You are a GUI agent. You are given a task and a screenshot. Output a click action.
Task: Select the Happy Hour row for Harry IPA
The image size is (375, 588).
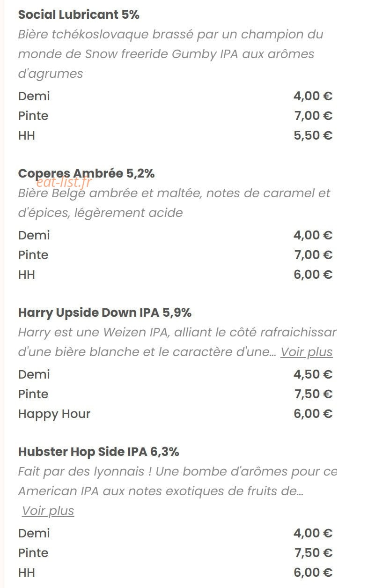[x=175, y=414]
